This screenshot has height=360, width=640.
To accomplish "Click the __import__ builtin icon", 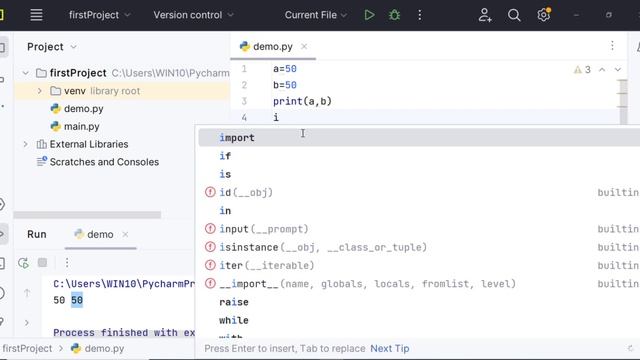I will (x=210, y=283).
